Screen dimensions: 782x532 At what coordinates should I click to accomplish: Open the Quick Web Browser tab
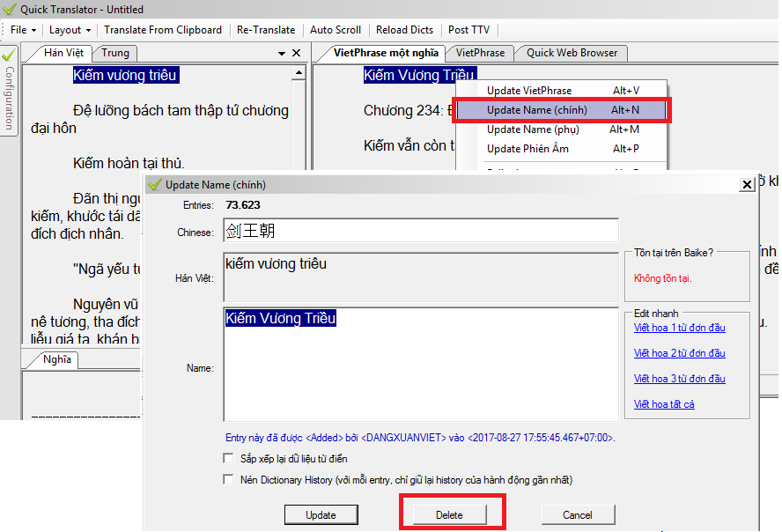point(572,53)
